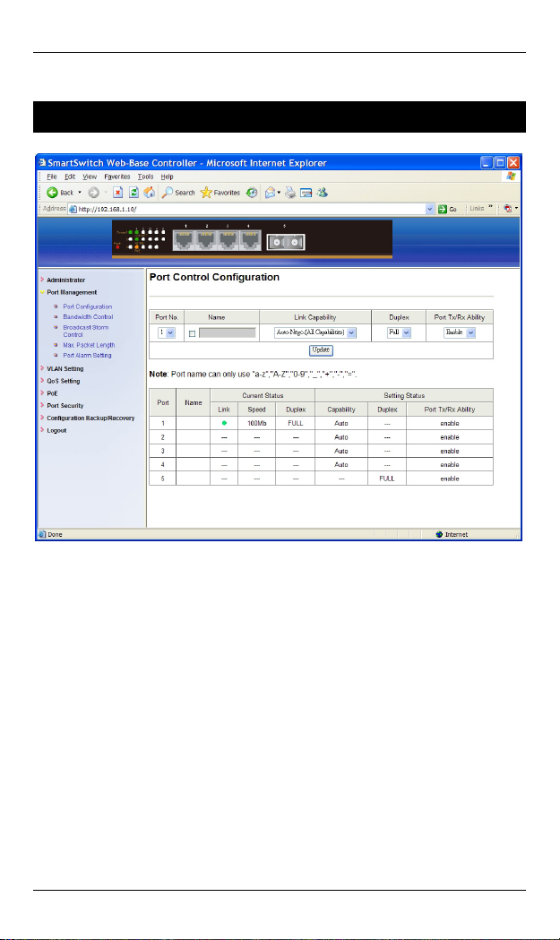The width and height of the screenshot is (560, 940).
Task: Click Logout in the sidebar
Action: [x=56, y=430]
